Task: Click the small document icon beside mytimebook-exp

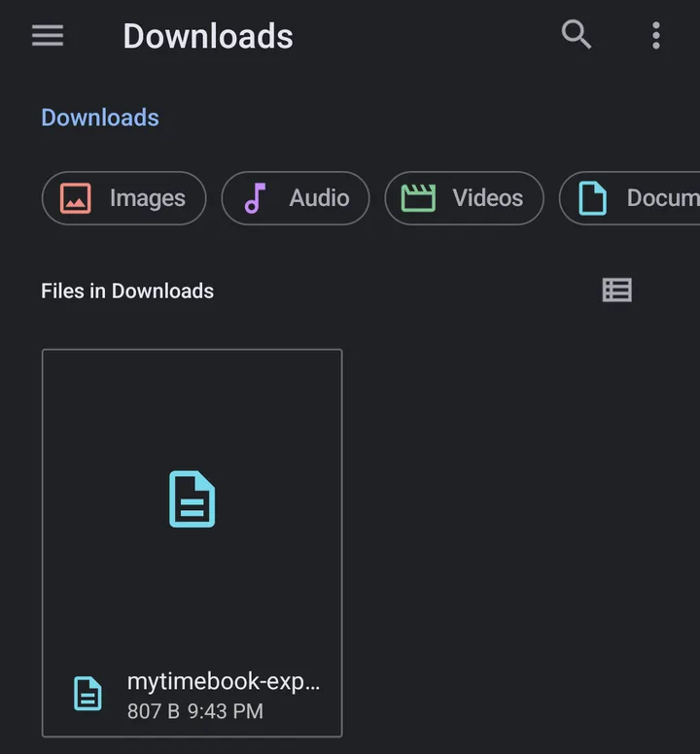Action: tap(87, 694)
